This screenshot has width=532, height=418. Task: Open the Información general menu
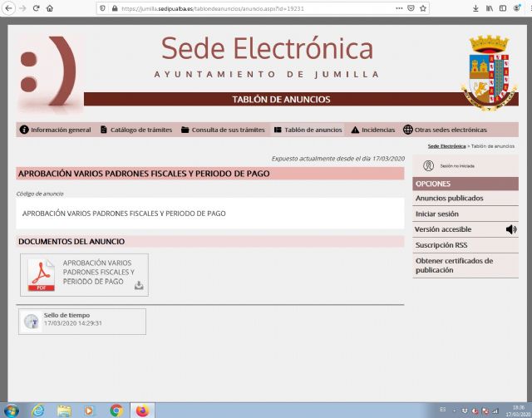[x=55, y=130]
